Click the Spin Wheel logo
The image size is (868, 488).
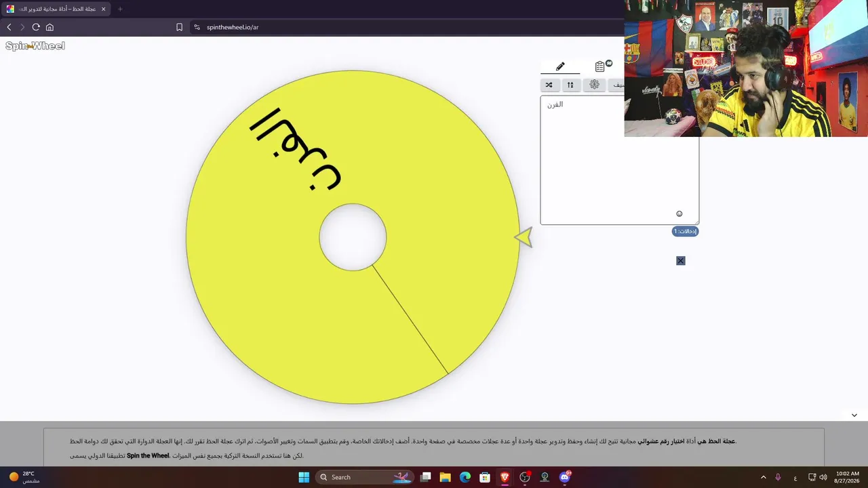[35, 46]
